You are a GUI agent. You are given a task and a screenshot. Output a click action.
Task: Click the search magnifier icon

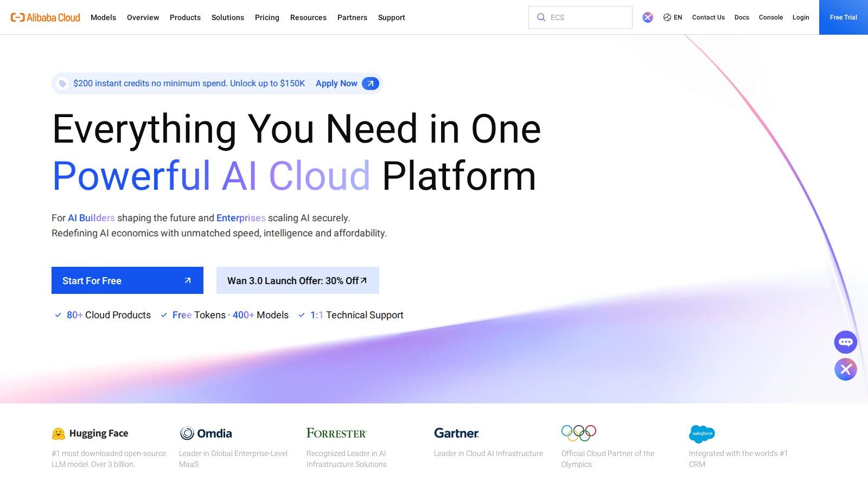pyautogui.click(x=541, y=17)
